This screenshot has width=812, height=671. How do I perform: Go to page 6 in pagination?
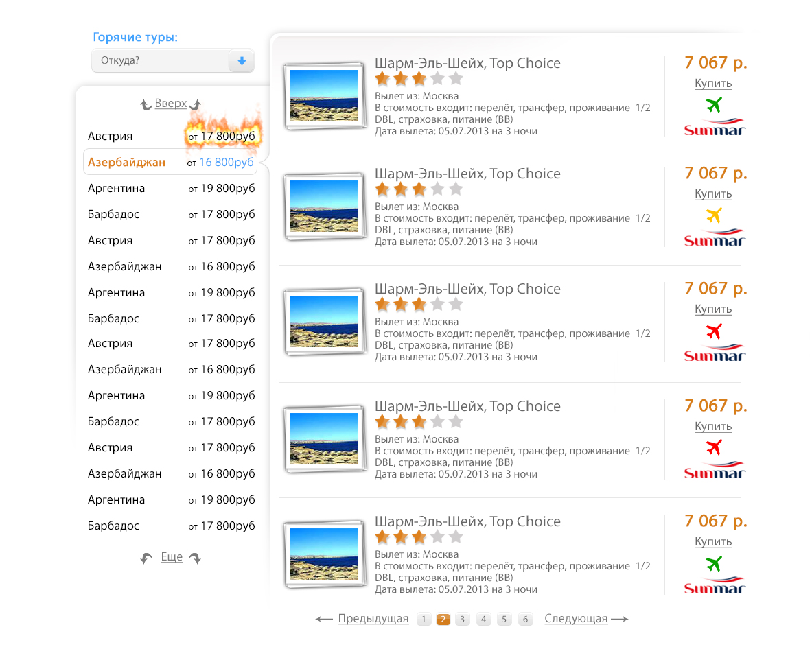pyautogui.click(x=525, y=620)
